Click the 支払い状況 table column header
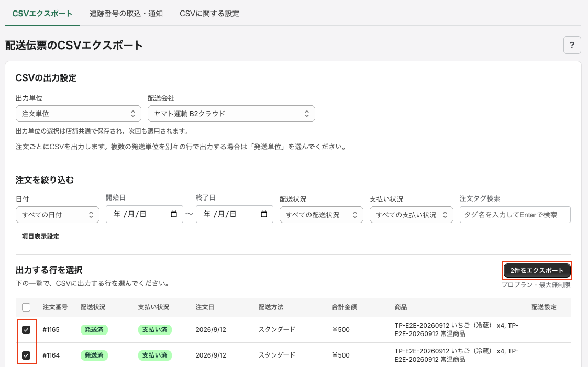This screenshot has width=588, height=367. (154, 307)
